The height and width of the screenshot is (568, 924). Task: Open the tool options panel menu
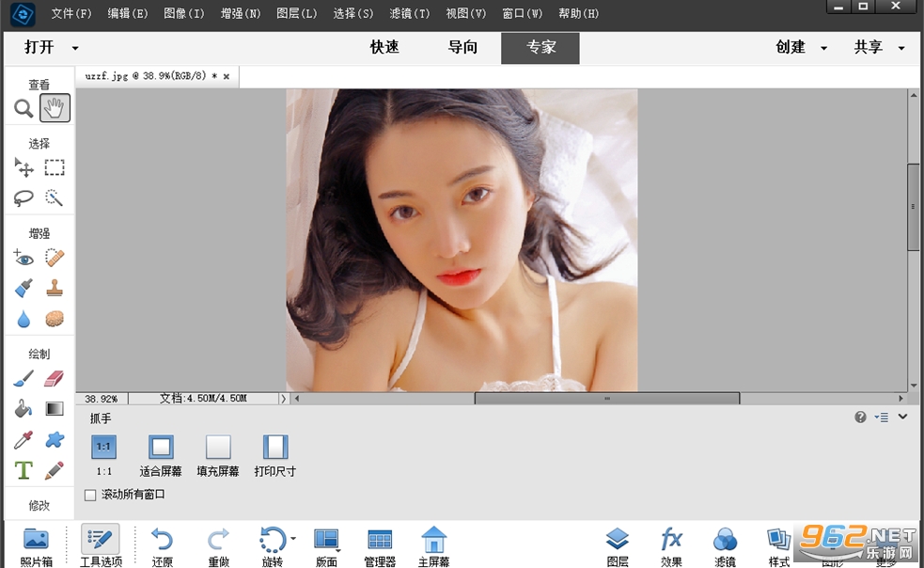pos(882,417)
